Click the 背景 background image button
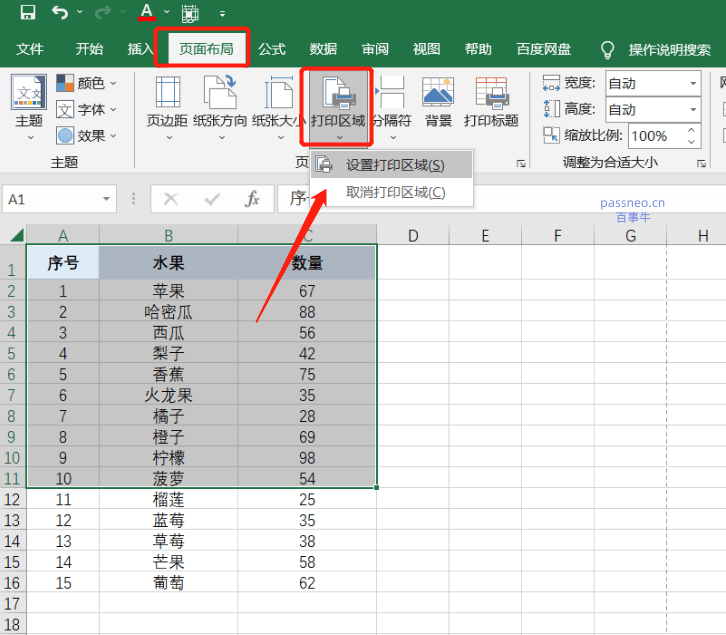 click(x=438, y=102)
